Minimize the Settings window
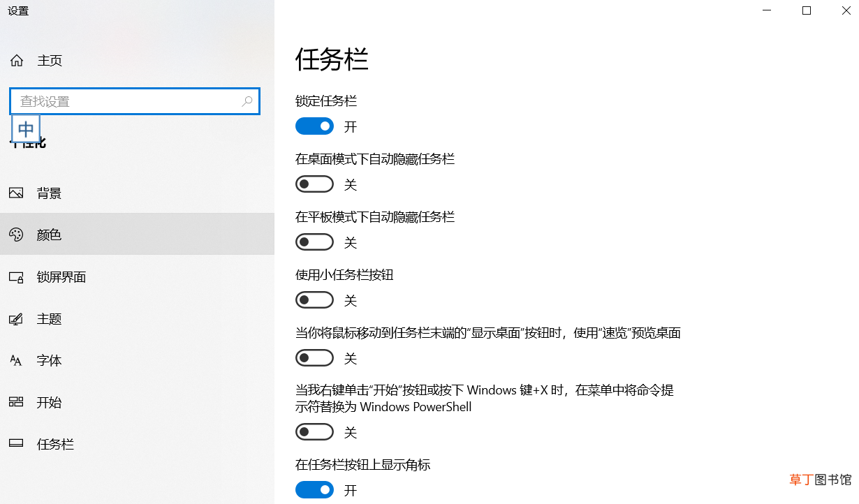 pos(767,10)
